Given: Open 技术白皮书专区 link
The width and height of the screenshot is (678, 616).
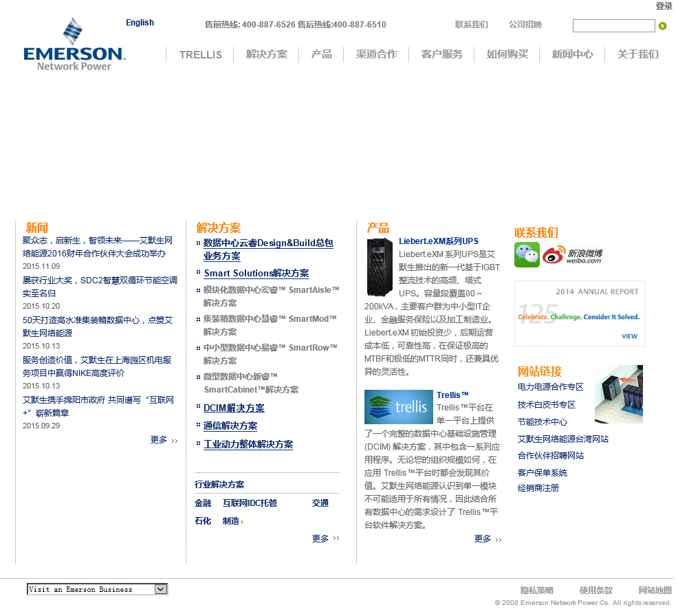Looking at the screenshot, I should (x=547, y=405).
